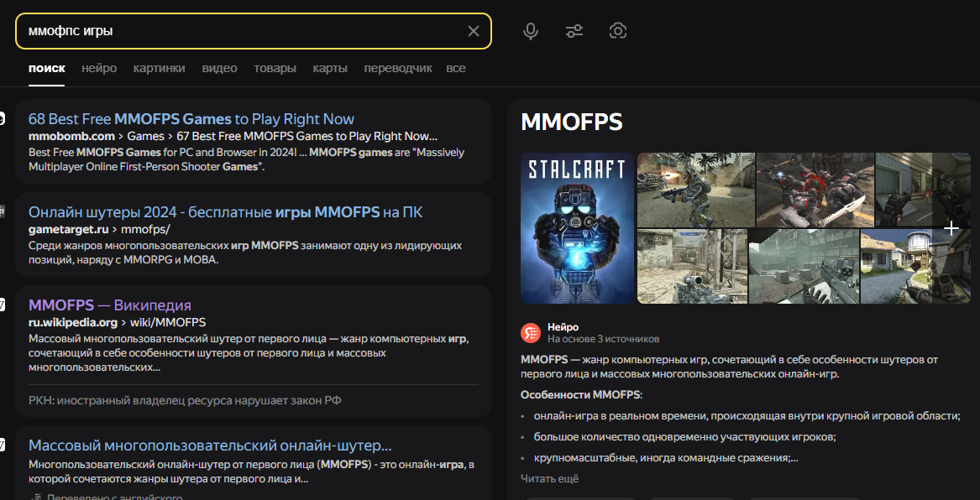Click the bullet "большое количество одновременно участвующих игроков"
The image size is (980, 500).
tap(685, 437)
